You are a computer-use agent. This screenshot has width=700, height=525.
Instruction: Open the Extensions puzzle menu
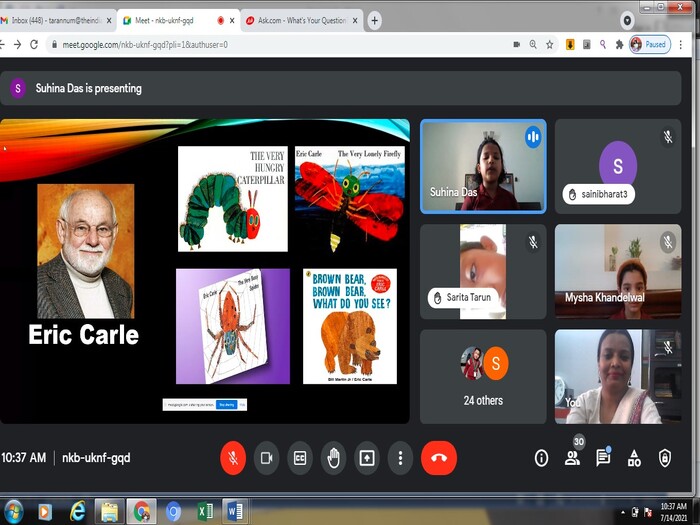(619, 45)
